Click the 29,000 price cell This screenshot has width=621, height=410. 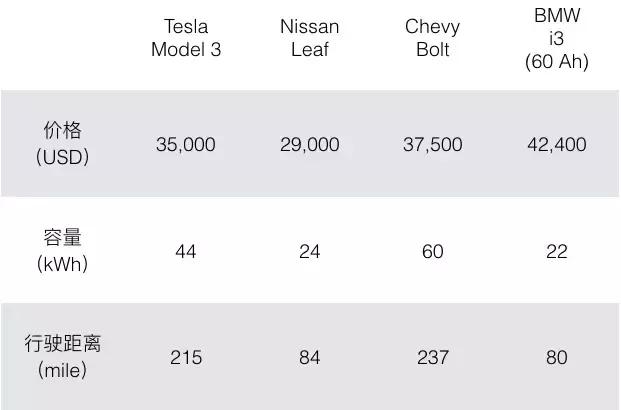coord(309,145)
